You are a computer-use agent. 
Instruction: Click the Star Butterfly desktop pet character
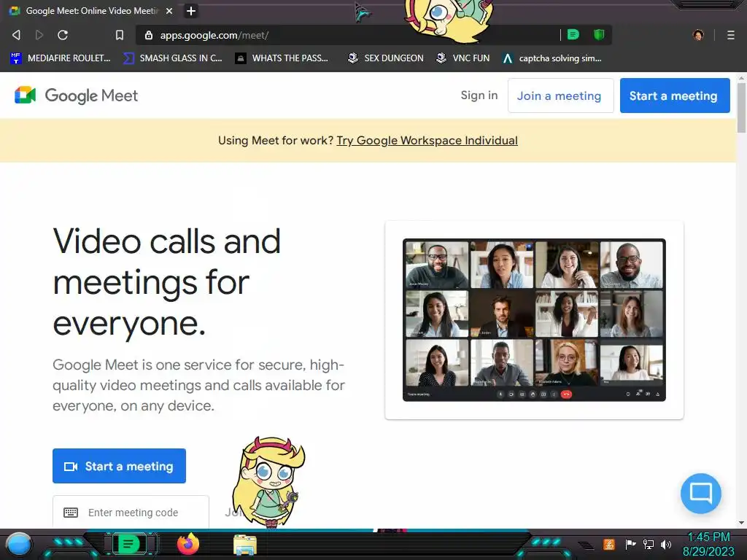(269, 482)
